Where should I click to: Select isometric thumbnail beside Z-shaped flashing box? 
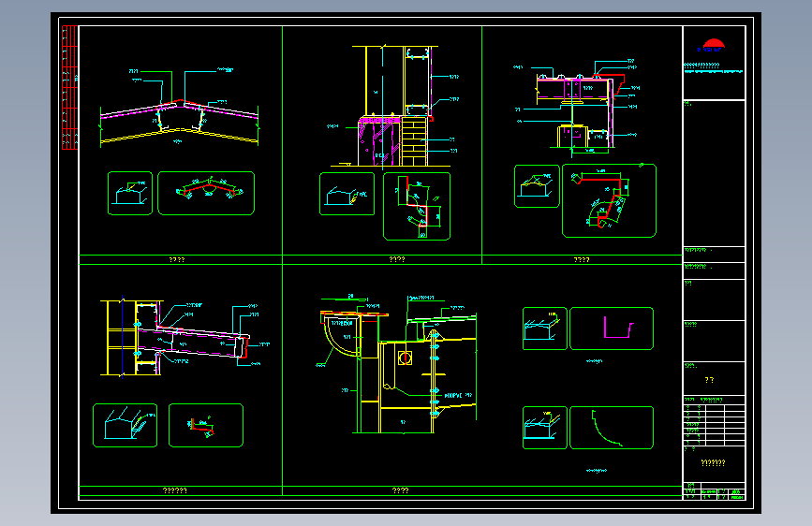point(347,194)
